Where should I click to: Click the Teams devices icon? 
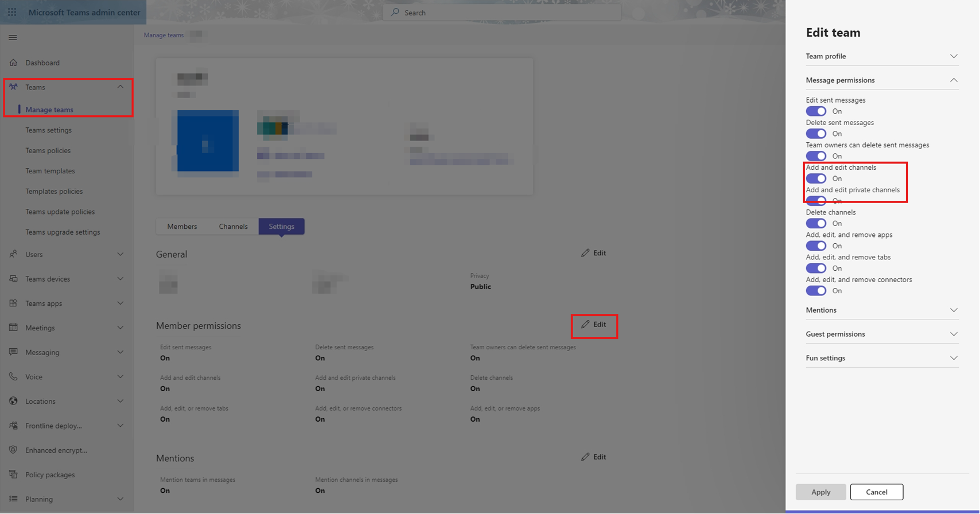13,279
